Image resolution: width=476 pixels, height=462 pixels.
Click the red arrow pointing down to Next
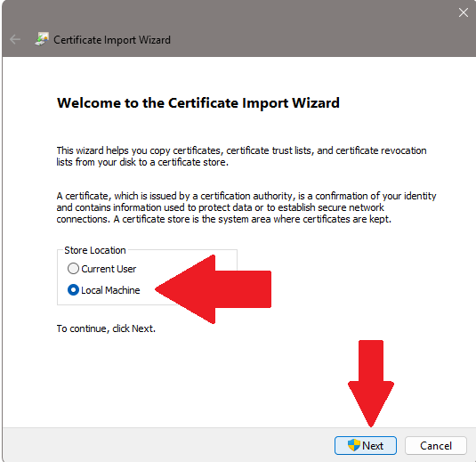tap(371, 384)
